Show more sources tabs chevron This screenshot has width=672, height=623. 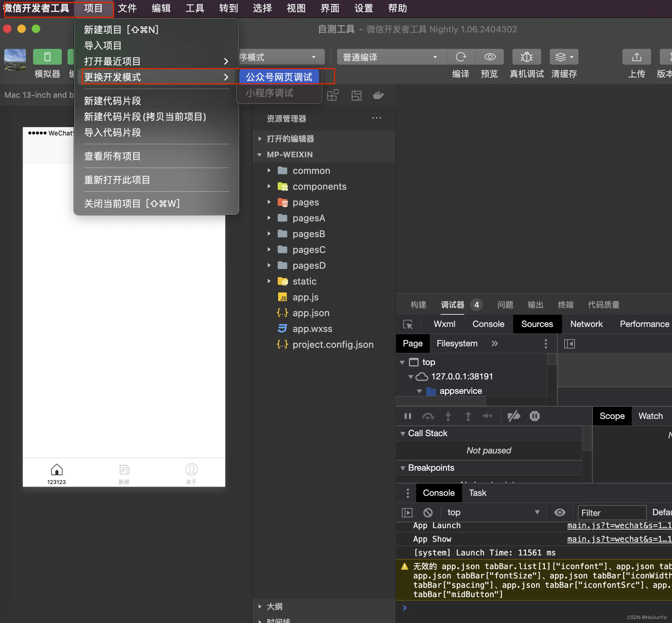tap(495, 343)
